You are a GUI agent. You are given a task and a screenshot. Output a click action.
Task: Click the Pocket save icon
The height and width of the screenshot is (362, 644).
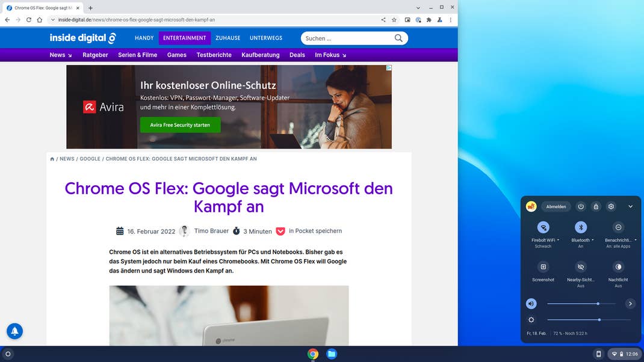tap(280, 231)
